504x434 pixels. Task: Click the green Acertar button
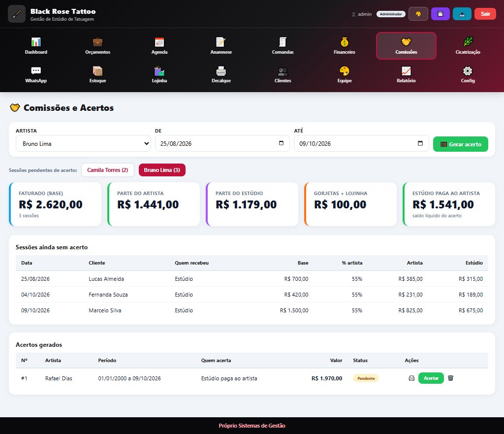tap(431, 378)
